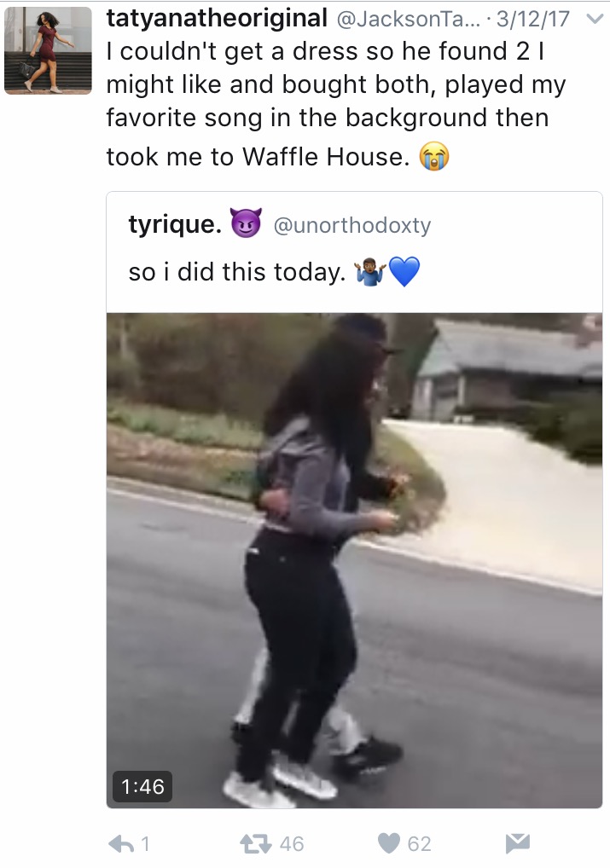The image size is (610, 868).
Task: Tap the 1:46 video duration badge
Action: (142, 786)
